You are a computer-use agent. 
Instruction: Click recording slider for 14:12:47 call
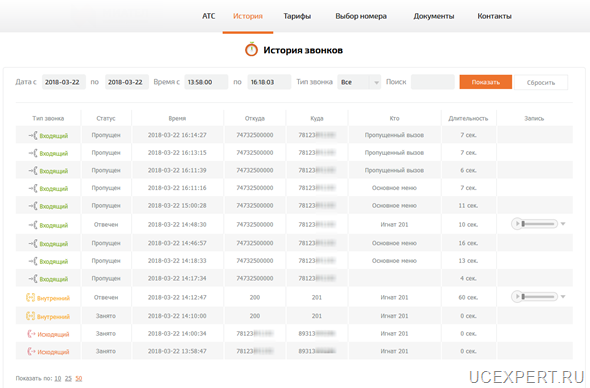point(538,297)
